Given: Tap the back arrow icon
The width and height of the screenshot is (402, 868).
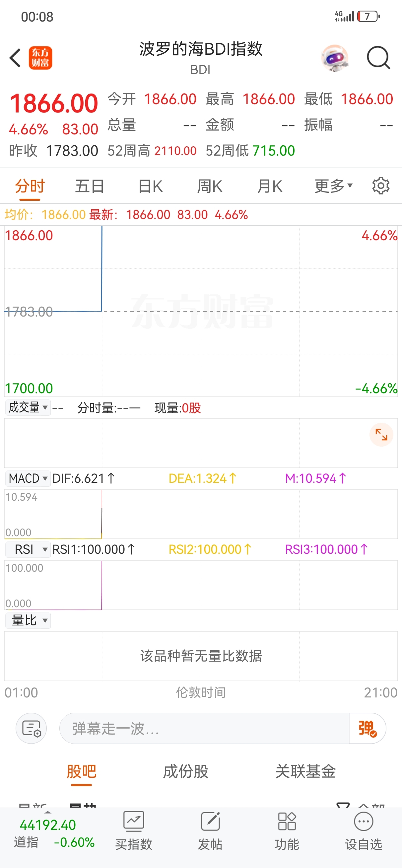Looking at the screenshot, I should 15,58.
